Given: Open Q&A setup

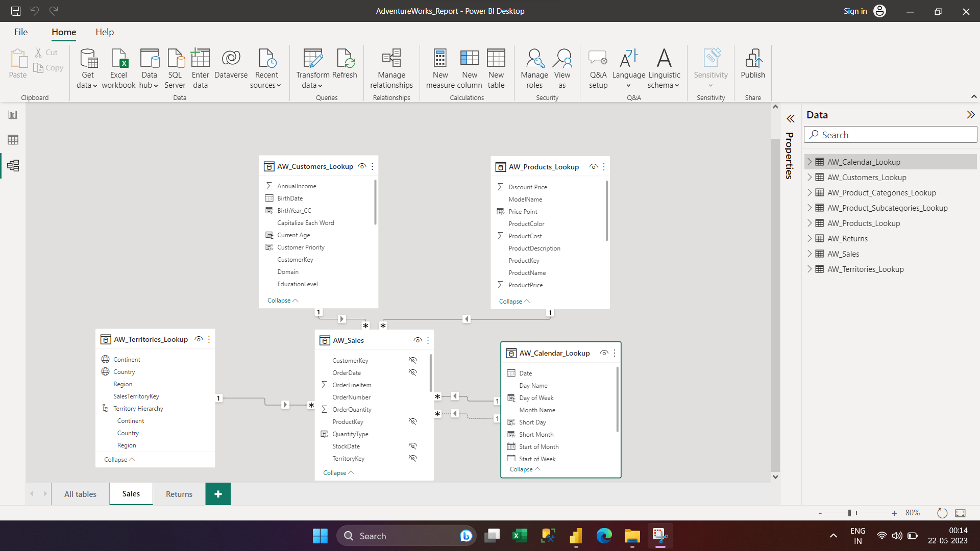Looking at the screenshot, I should point(598,68).
